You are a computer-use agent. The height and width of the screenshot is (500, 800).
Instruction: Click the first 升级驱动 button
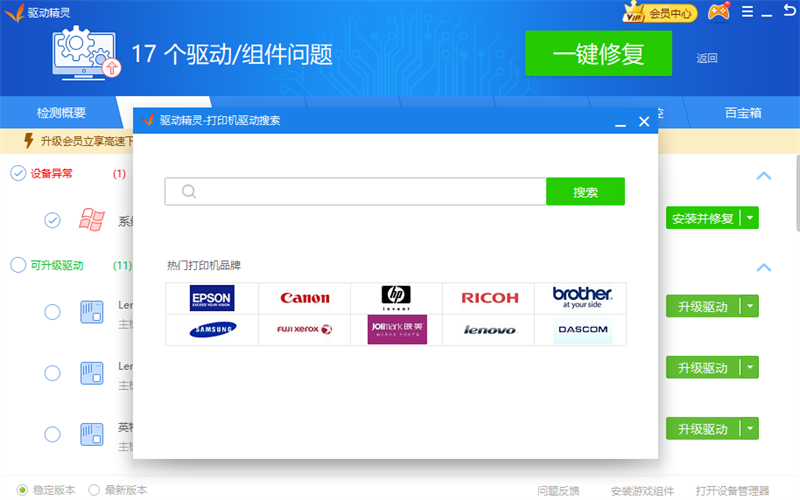tap(703, 307)
